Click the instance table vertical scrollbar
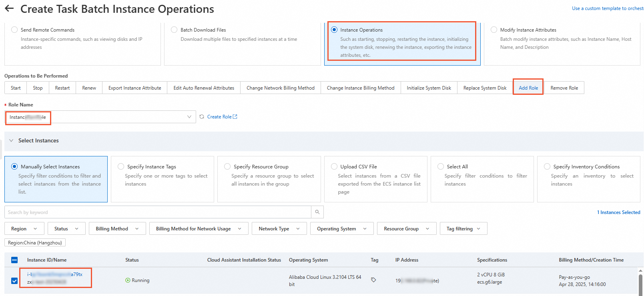 (640, 284)
